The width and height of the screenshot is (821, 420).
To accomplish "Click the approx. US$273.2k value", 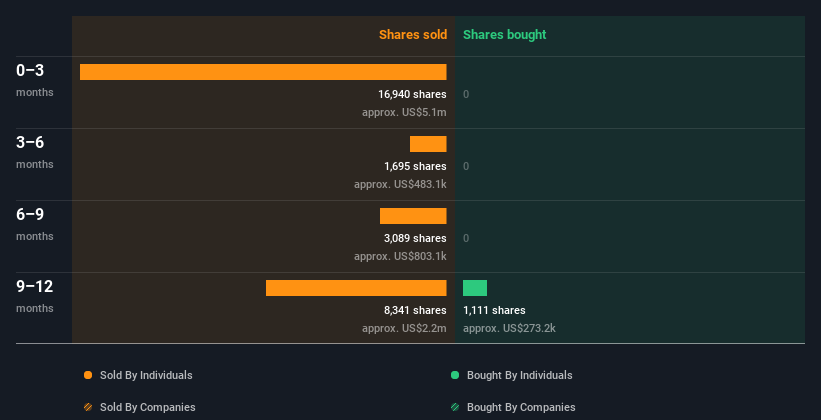I will [509, 328].
